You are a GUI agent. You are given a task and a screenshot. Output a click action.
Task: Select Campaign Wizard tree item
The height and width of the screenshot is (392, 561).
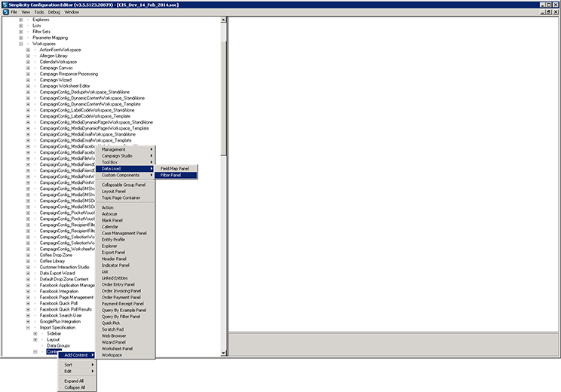[56, 80]
